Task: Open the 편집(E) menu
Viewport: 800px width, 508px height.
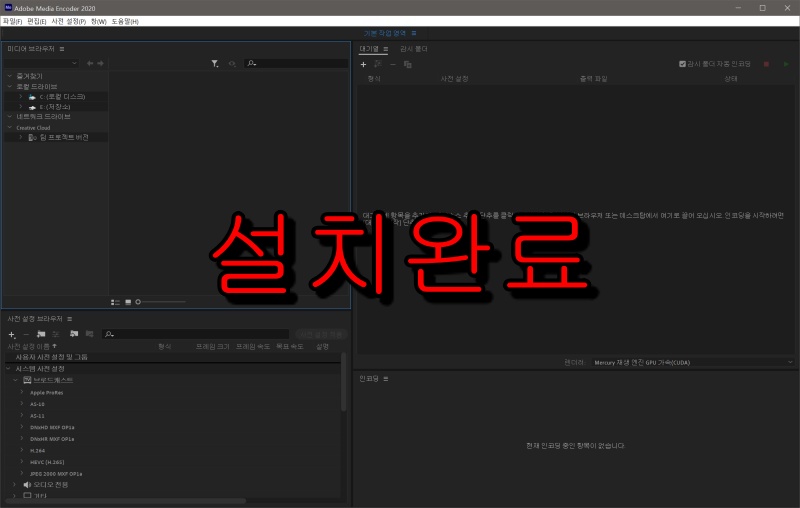Action: (x=37, y=21)
